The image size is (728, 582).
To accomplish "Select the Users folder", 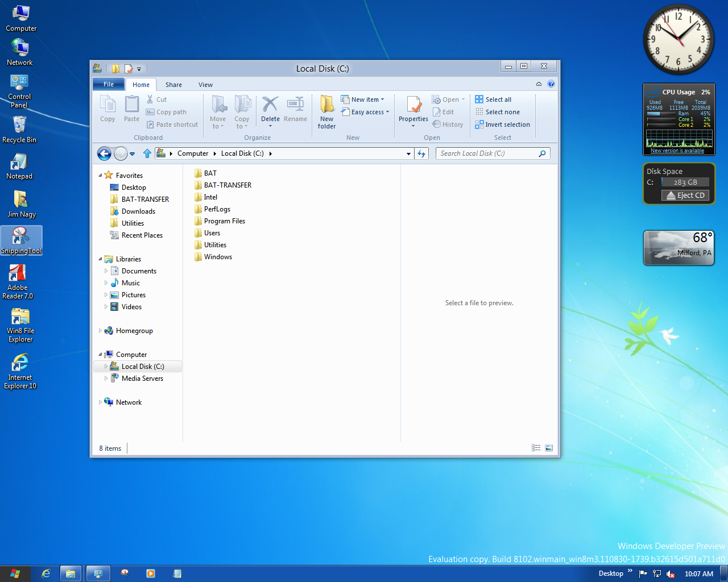I will 207,233.
